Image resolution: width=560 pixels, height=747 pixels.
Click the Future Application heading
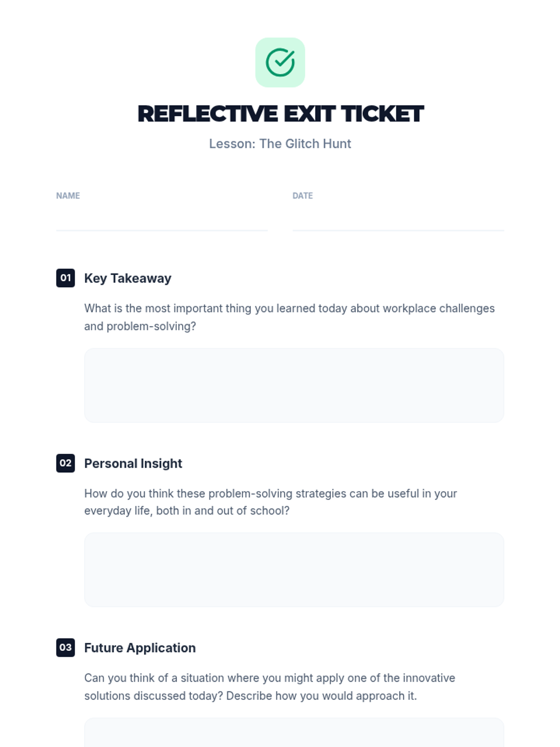click(x=140, y=648)
